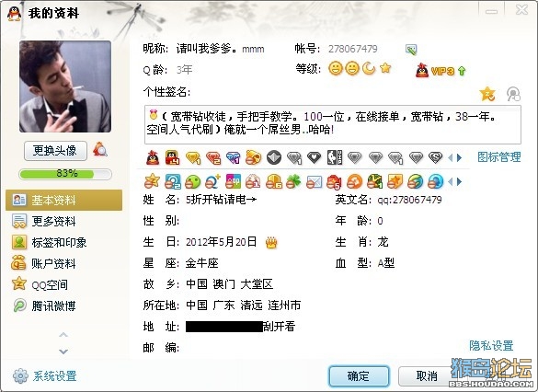538x392 pixels.
Task: Click the 确定 button
Action: click(359, 376)
